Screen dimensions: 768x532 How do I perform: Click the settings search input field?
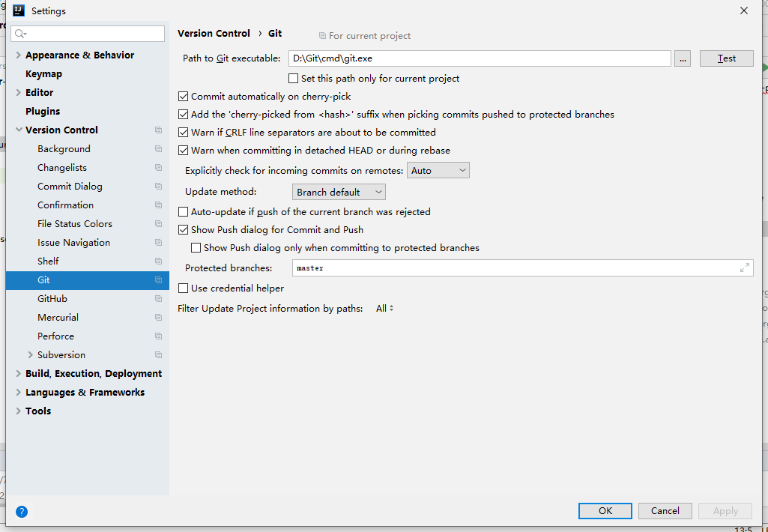click(88, 34)
